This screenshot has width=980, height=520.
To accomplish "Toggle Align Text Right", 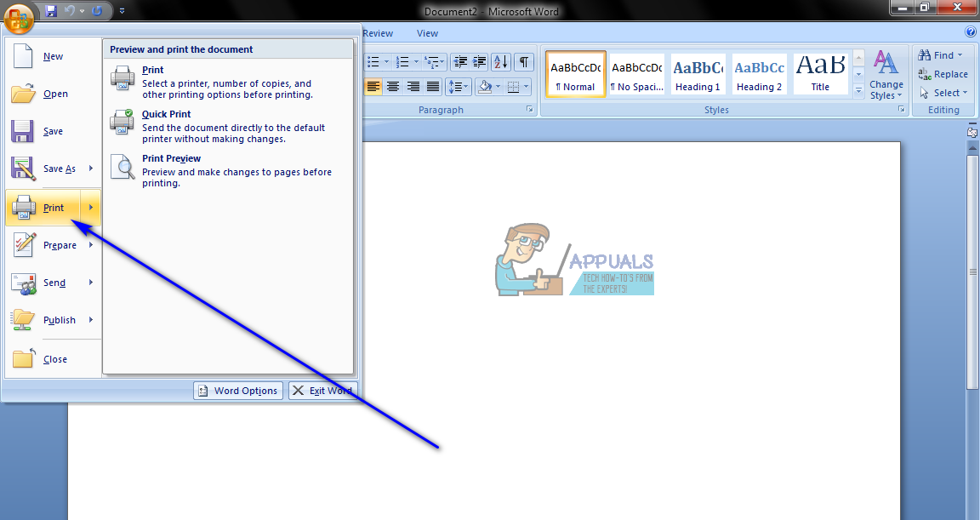I will 413,87.
